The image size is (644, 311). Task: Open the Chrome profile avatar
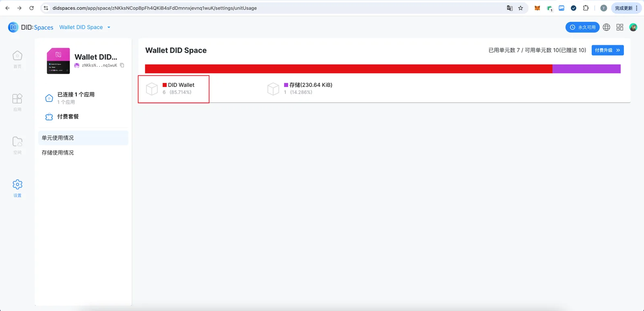(x=603, y=8)
